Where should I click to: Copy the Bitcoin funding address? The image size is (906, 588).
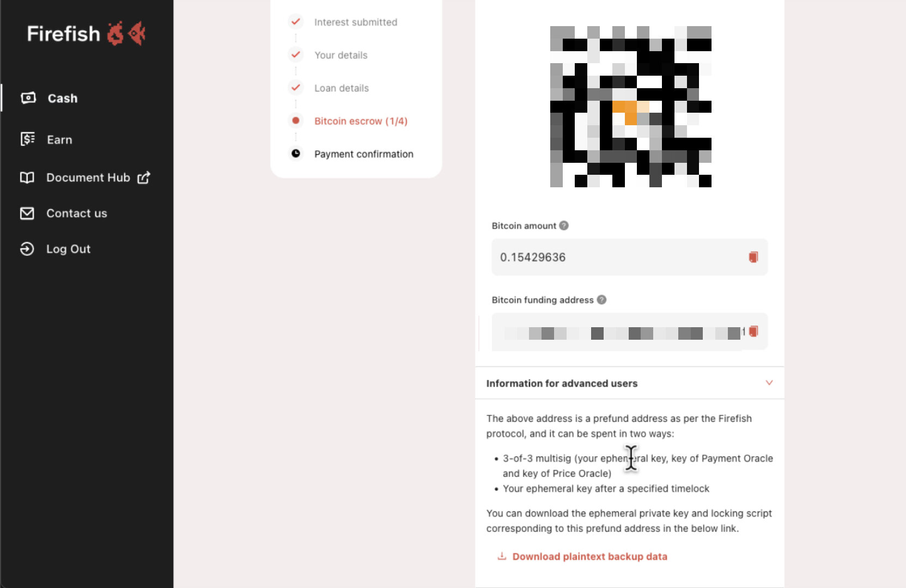pos(753,332)
